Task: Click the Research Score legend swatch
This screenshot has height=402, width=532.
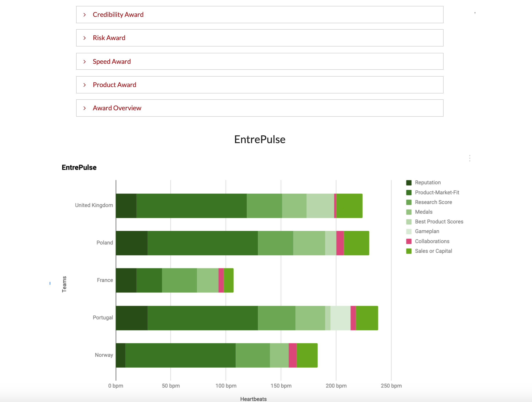Action: point(409,202)
